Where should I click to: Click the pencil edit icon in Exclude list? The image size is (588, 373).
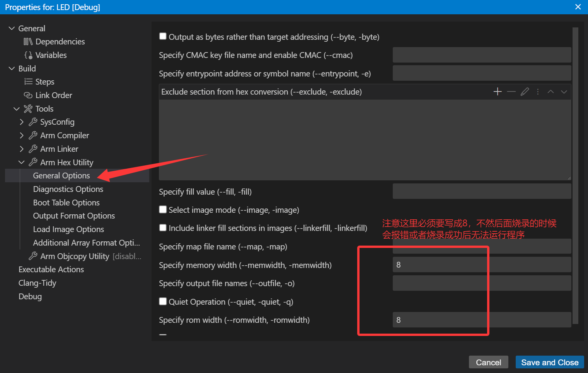coord(525,92)
